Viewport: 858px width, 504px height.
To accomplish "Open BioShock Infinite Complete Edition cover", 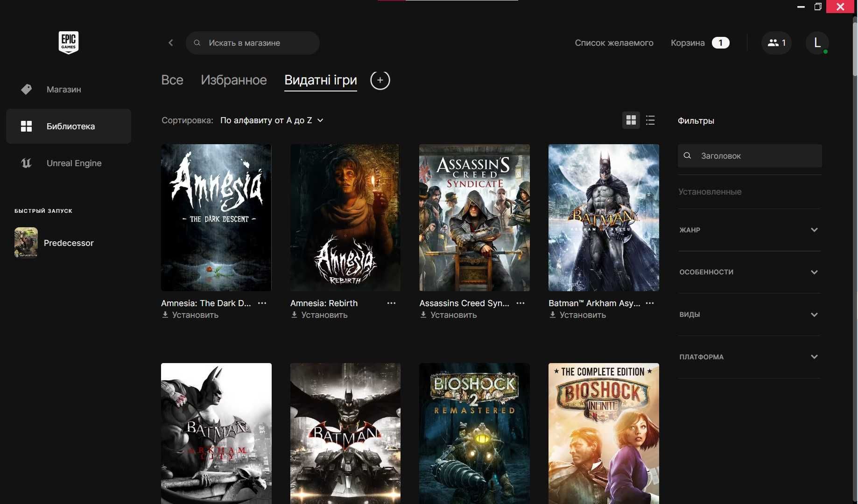I will (x=604, y=434).
